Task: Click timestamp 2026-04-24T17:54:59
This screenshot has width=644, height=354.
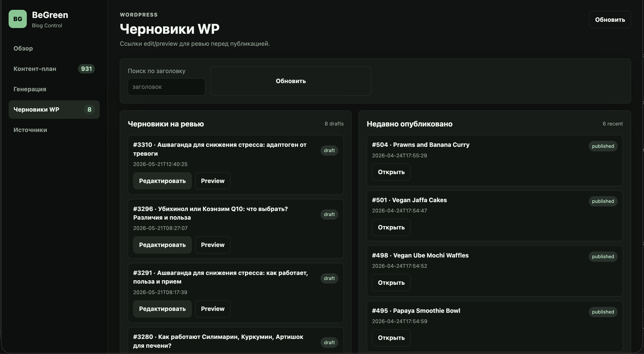Action: (400, 321)
